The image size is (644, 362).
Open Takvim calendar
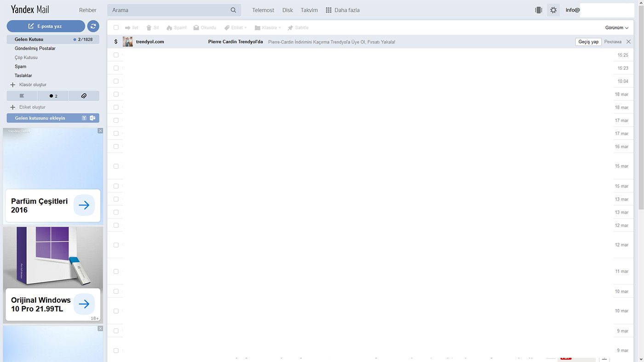click(309, 10)
